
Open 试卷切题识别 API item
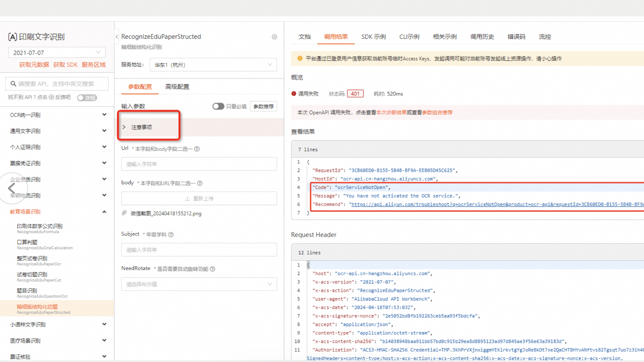[x=39, y=277]
